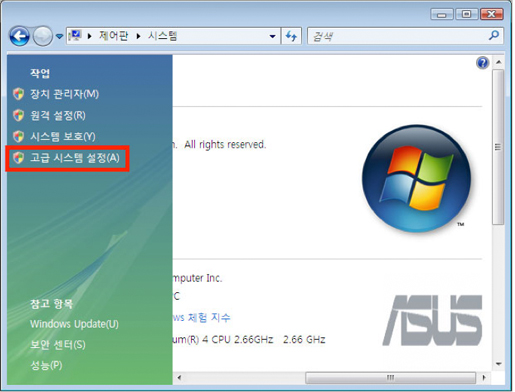Image resolution: width=515 pixels, height=392 pixels.
Task: Select the 시스템 breadcrumb
Action: coord(162,35)
